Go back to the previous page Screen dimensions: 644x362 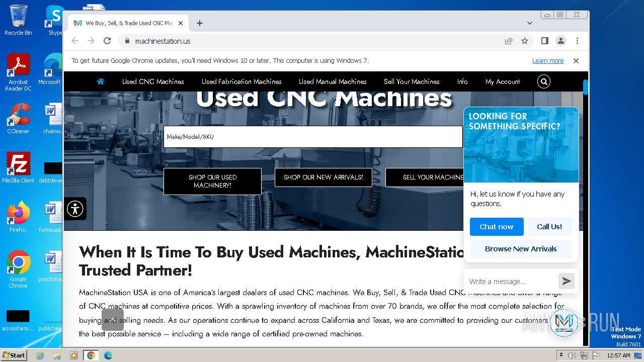tap(75, 41)
